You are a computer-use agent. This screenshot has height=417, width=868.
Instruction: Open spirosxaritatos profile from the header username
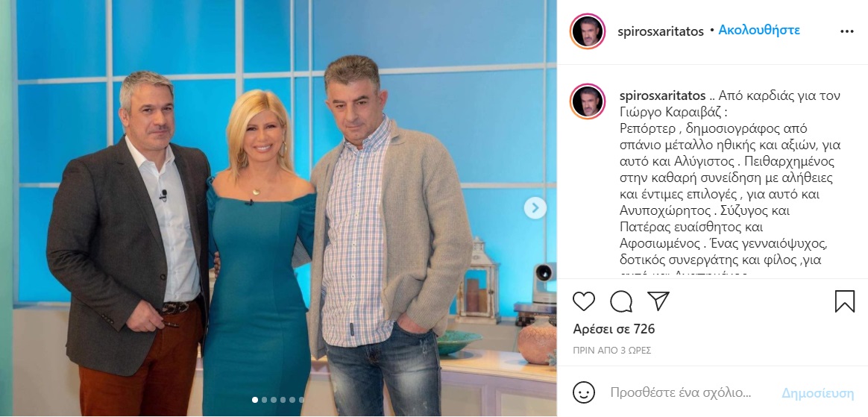pos(661,31)
